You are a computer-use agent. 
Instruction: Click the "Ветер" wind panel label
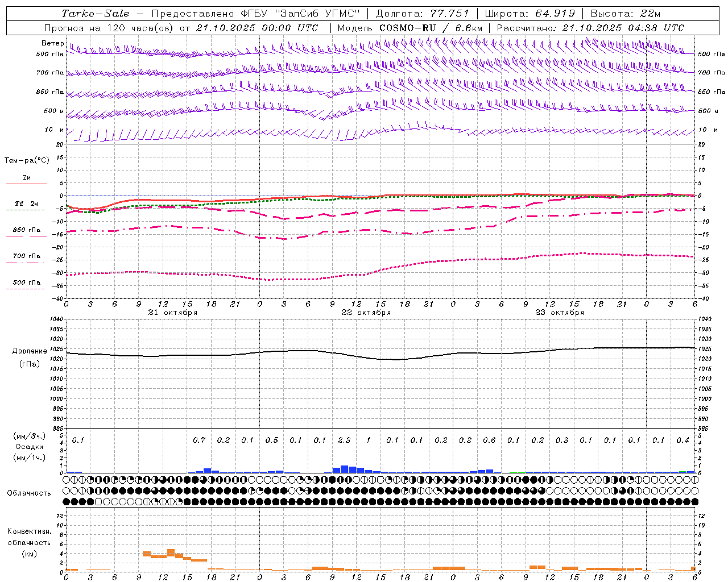click(x=53, y=43)
